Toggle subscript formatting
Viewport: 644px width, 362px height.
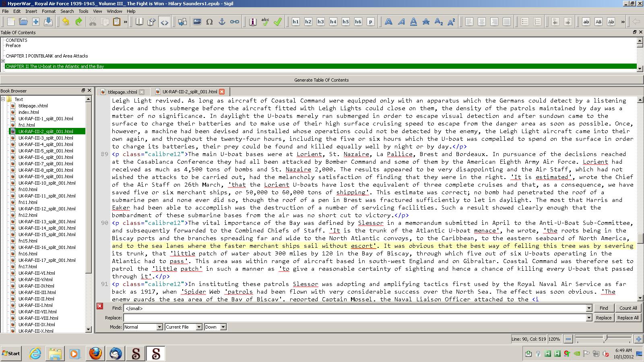point(439,22)
